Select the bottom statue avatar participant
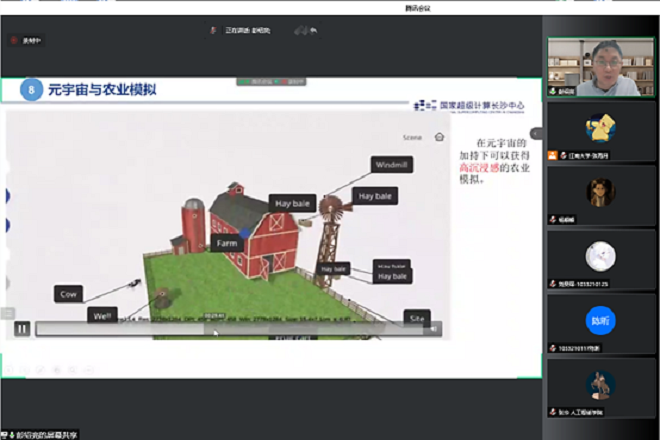660x440 pixels. coord(600,385)
